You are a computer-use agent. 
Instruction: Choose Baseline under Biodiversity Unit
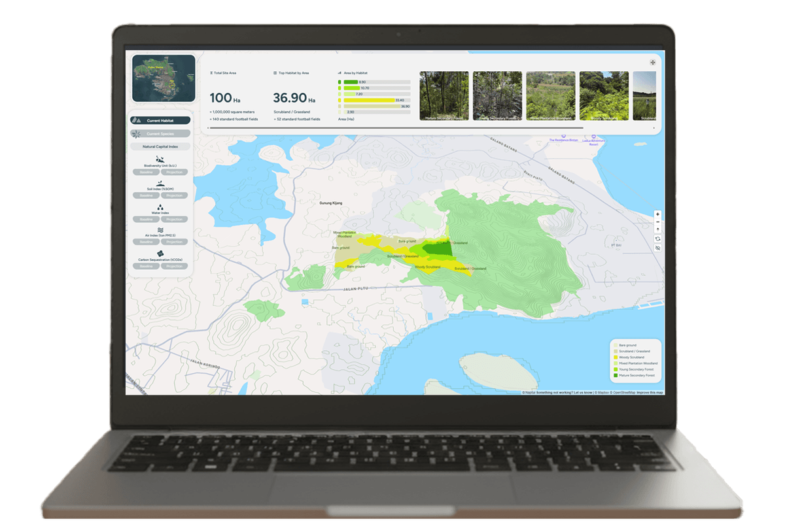(x=146, y=172)
